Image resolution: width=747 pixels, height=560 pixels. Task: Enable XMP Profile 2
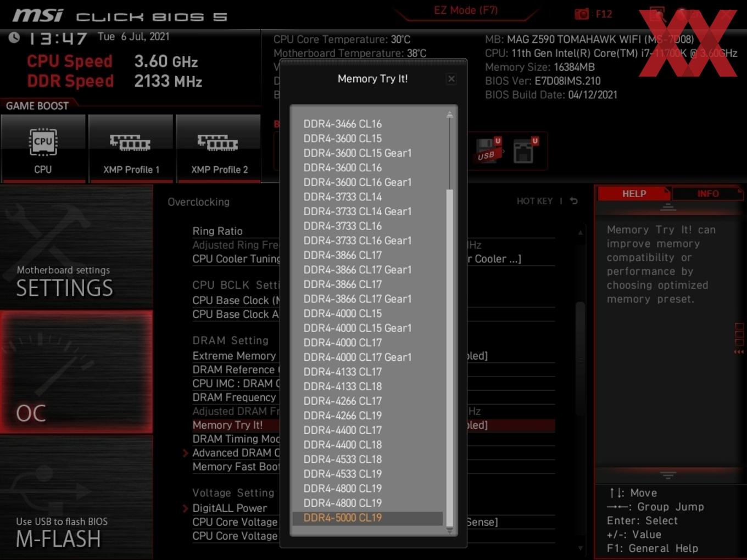pos(219,148)
